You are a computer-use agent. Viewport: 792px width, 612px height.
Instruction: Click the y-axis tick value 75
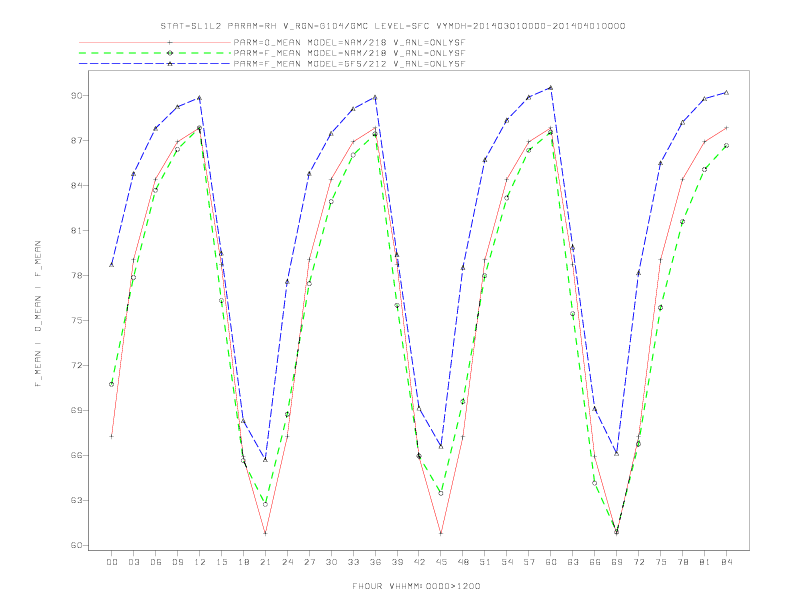76,320
